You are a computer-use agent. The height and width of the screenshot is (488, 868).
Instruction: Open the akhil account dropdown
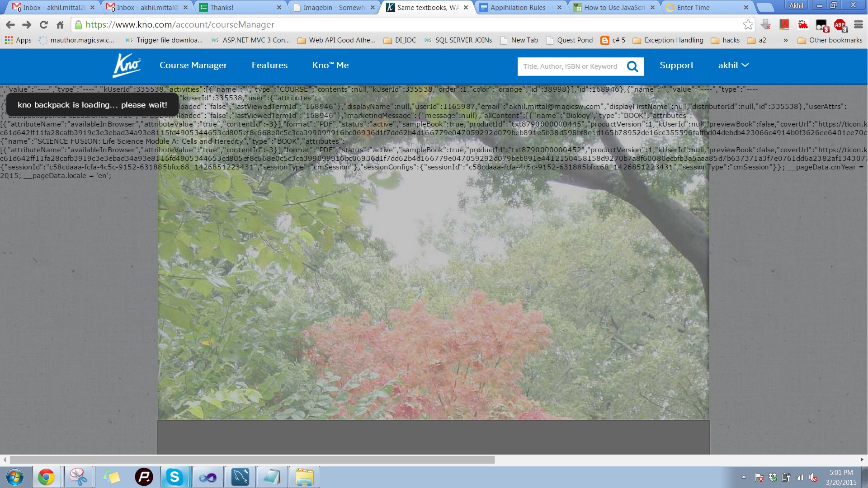pyautogui.click(x=733, y=65)
